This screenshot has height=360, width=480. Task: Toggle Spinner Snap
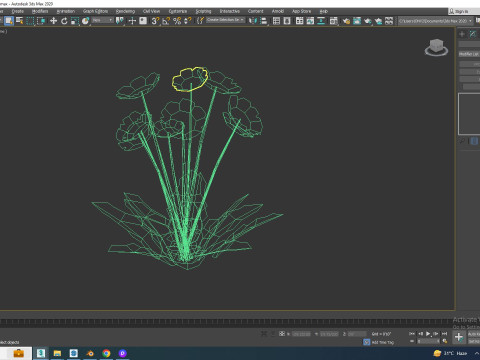[x=188, y=21]
